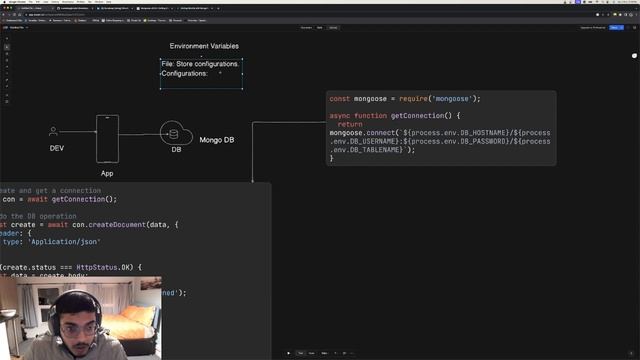Open the file name dropdown chevron
Image resolution: width=640 pixels, height=360 pixels.
[x=27, y=28]
